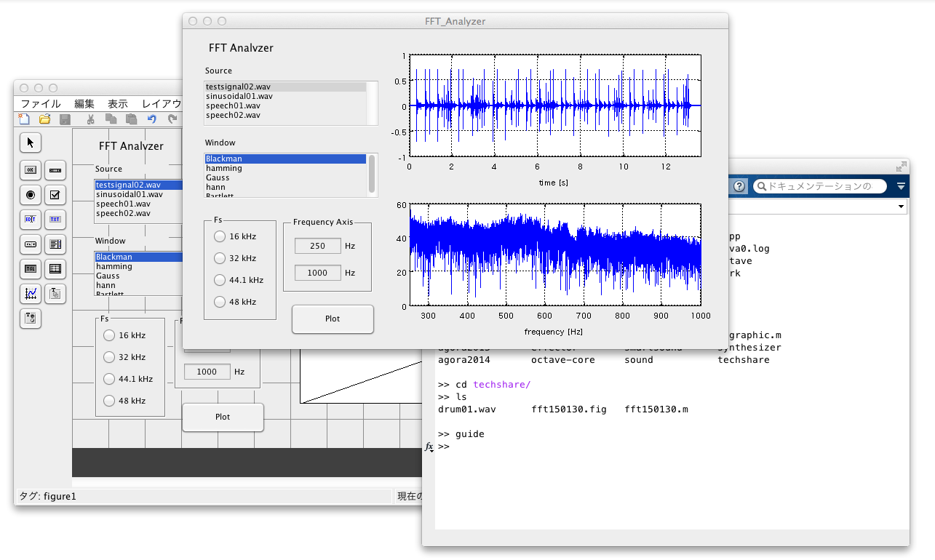Pick the Table component tool
This screenshot has width=935, height=560.
point(55,268)
